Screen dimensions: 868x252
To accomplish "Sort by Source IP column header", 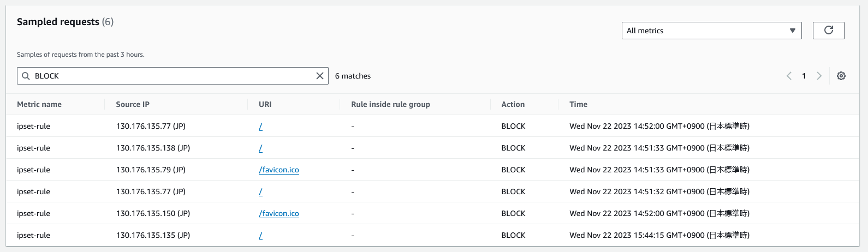I will (133, 104).
